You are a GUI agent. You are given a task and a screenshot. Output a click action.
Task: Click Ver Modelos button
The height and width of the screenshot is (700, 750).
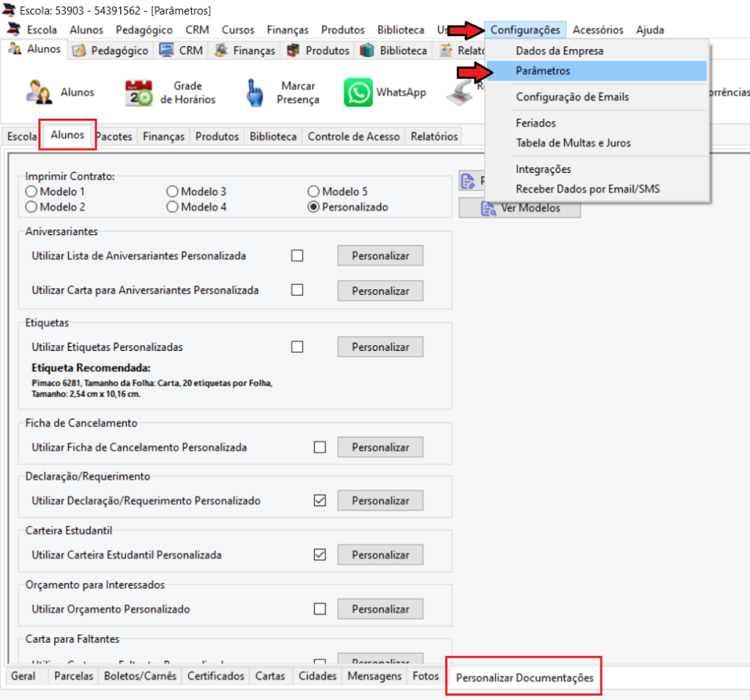click(520, 208)
